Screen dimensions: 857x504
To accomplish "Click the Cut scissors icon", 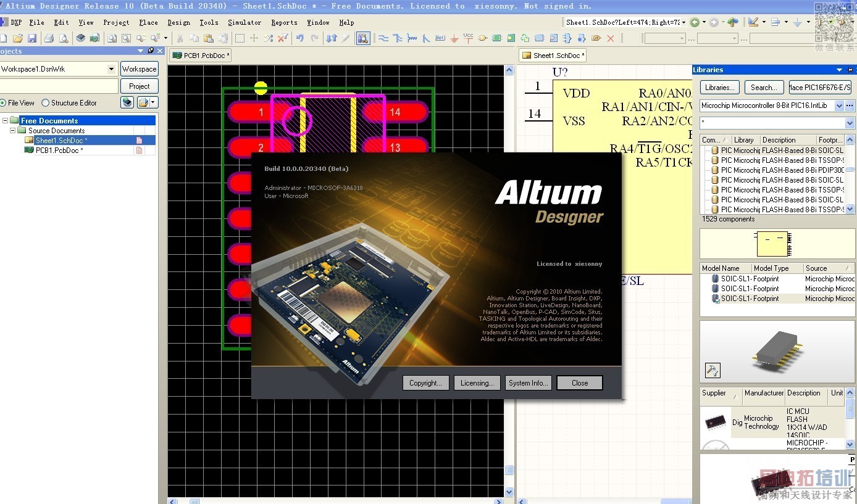I will click(180, 38).
